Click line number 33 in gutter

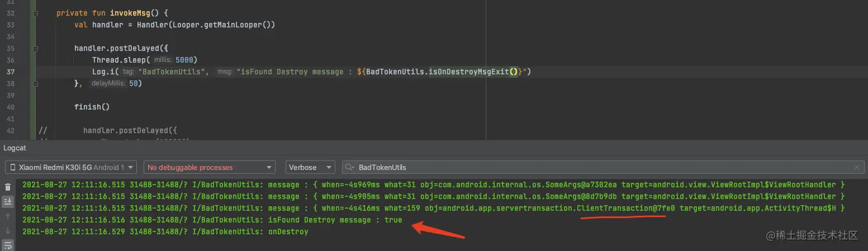tap(11, 25)
